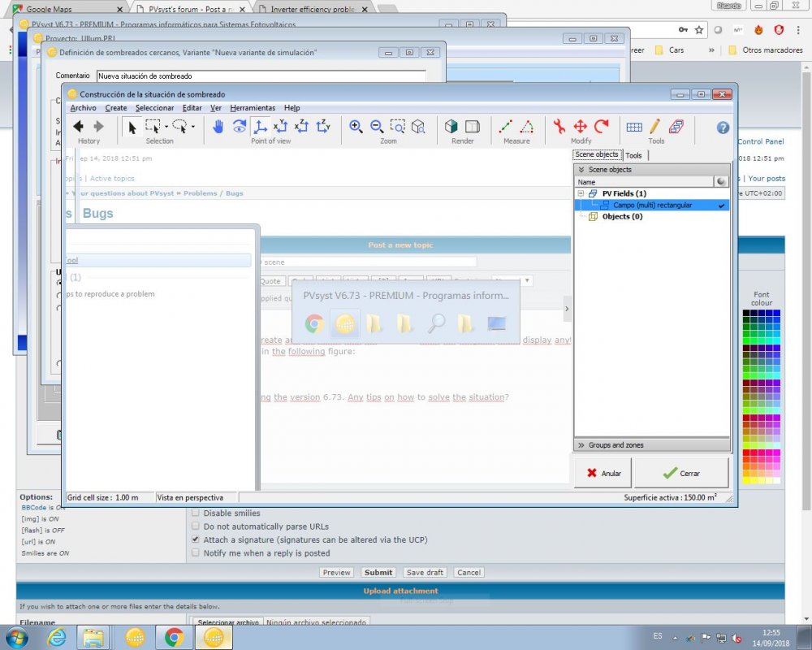
Task: Select the red move cross tool
Action: tap(581, 126)
